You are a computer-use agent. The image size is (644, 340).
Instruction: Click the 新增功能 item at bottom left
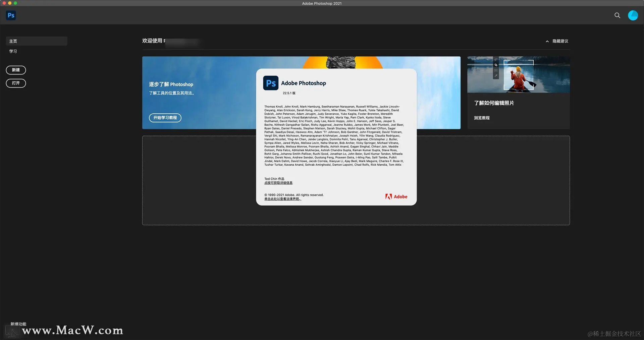point(18,324)
